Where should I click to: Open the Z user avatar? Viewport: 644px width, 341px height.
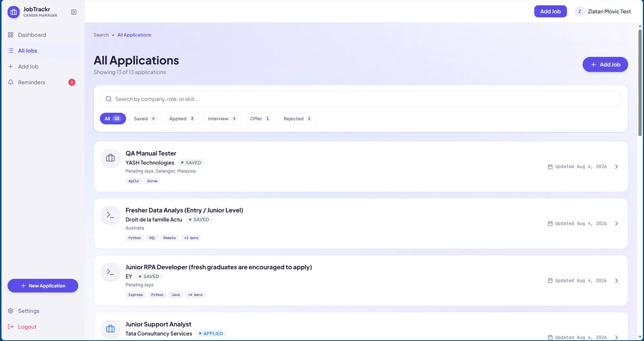tap(580, 11)
